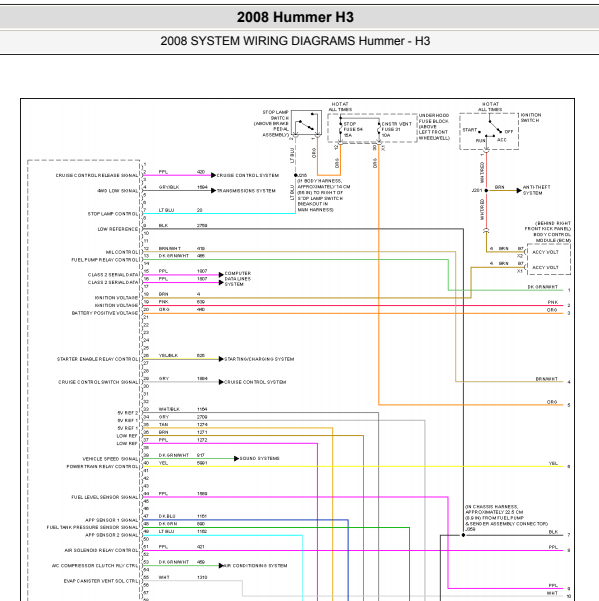Select the AIR SOLENOID RELAY CONTROL label
The width and height of the screenshot is (599, 601).
click(x=101, y=550)
